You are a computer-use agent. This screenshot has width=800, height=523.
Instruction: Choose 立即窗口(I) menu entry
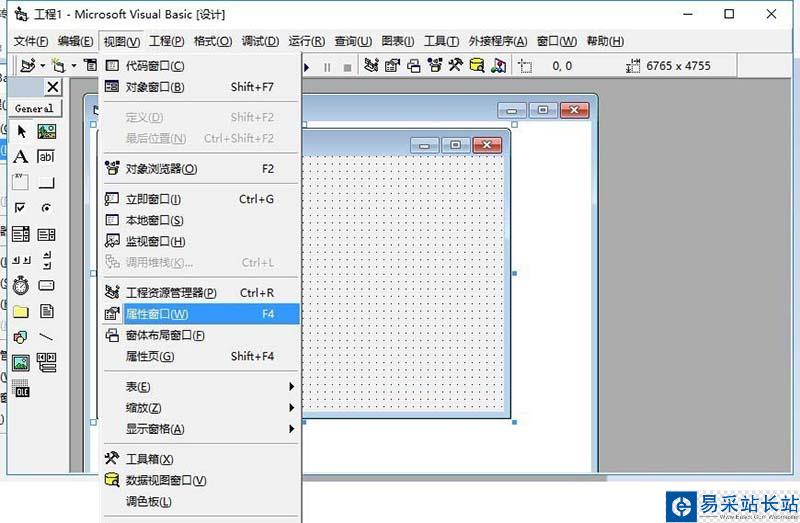[202, 199]
